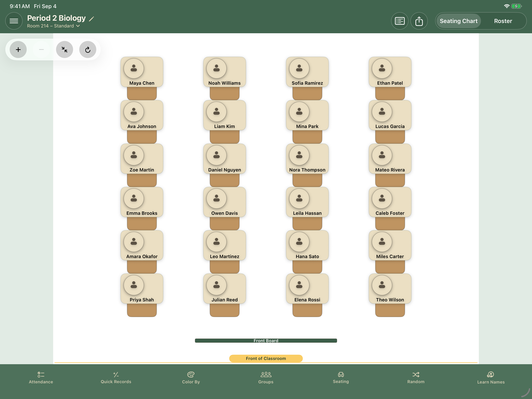Open the hamburger menu button

pos(14,21)
